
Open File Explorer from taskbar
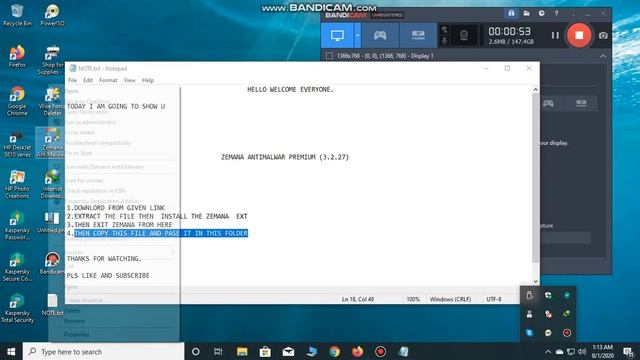pos(242,351)
